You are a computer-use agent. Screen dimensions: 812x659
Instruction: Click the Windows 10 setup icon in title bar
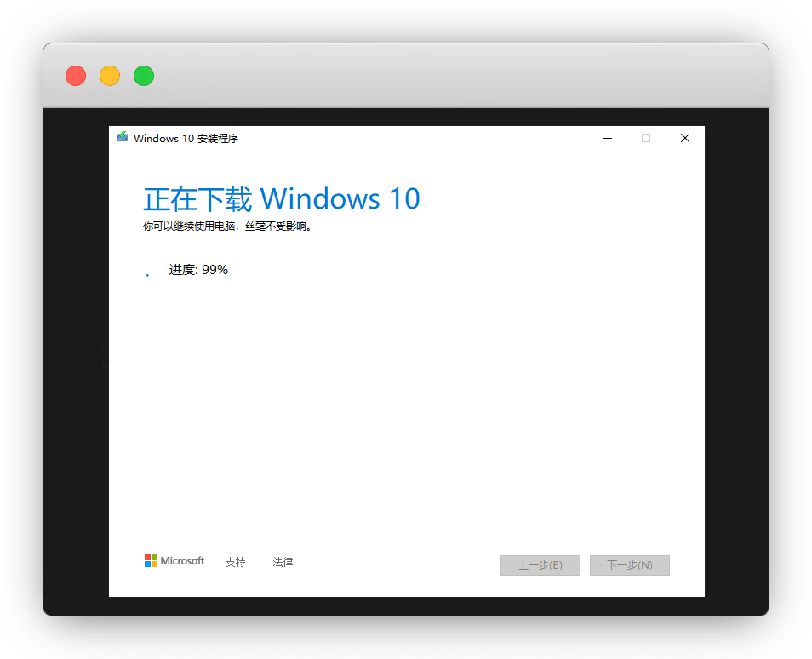coord(123,138)
